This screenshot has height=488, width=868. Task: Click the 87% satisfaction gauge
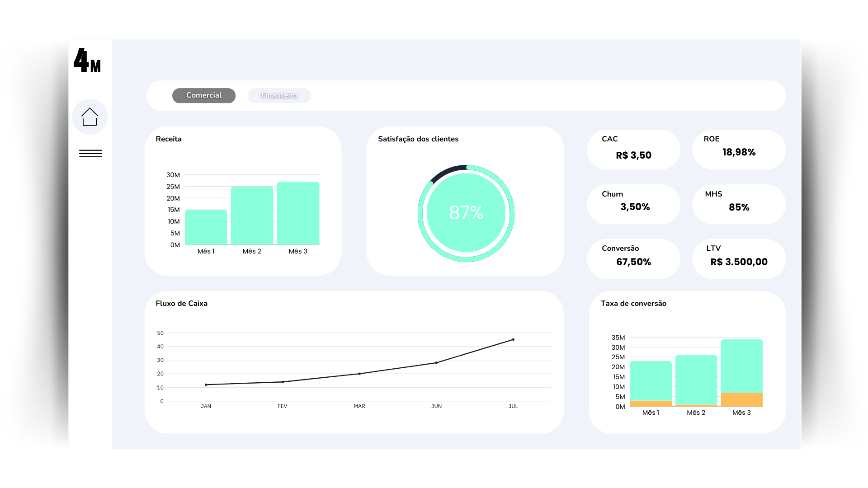[466, 213]
